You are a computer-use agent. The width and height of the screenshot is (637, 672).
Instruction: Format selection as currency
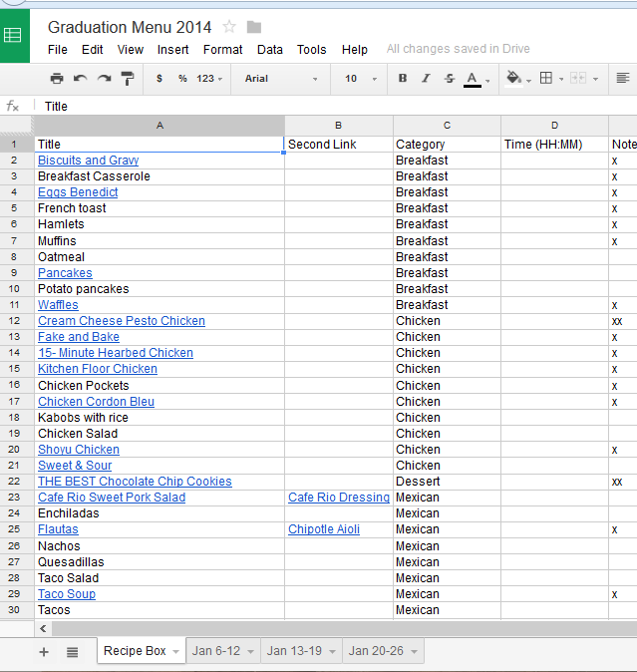[159, 79]
